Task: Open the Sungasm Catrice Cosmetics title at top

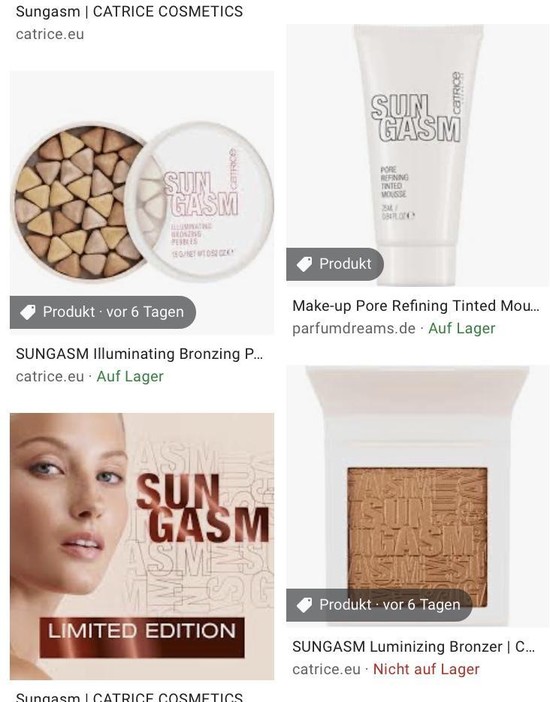Action: 129,11
